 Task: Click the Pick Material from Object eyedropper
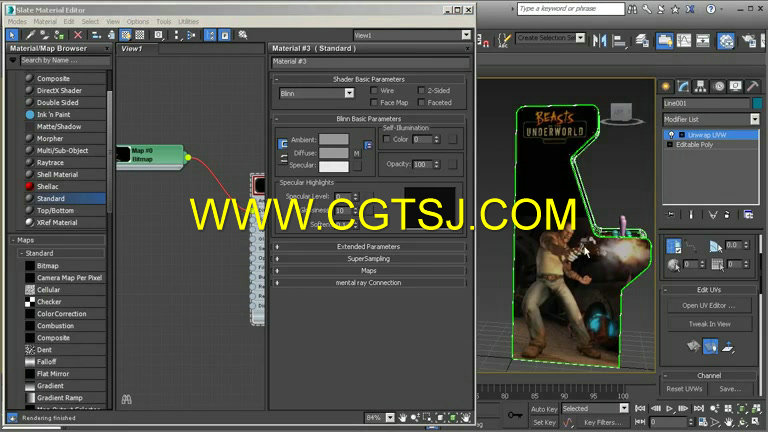point(30,35)
